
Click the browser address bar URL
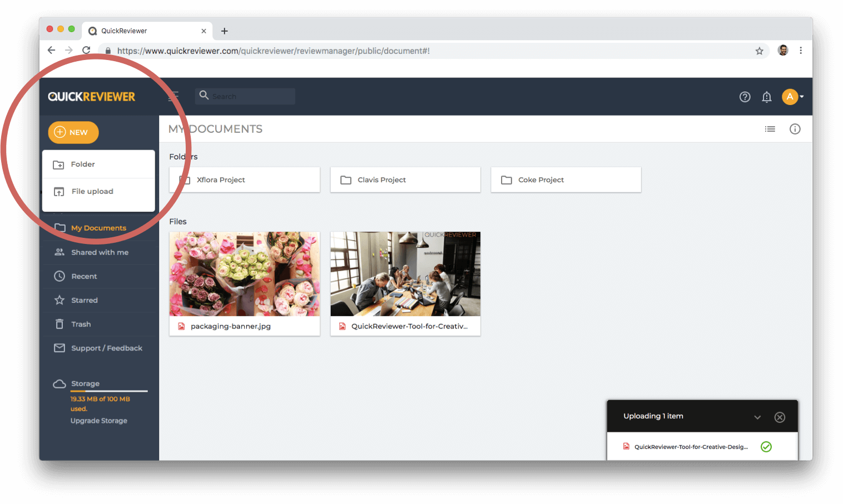[274, 51]
